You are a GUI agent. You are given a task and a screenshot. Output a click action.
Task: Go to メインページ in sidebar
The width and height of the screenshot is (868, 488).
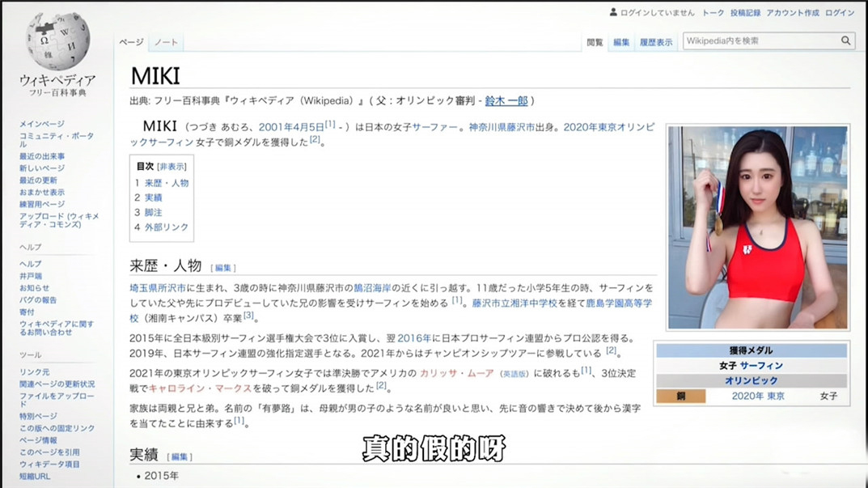coord(41,124)
